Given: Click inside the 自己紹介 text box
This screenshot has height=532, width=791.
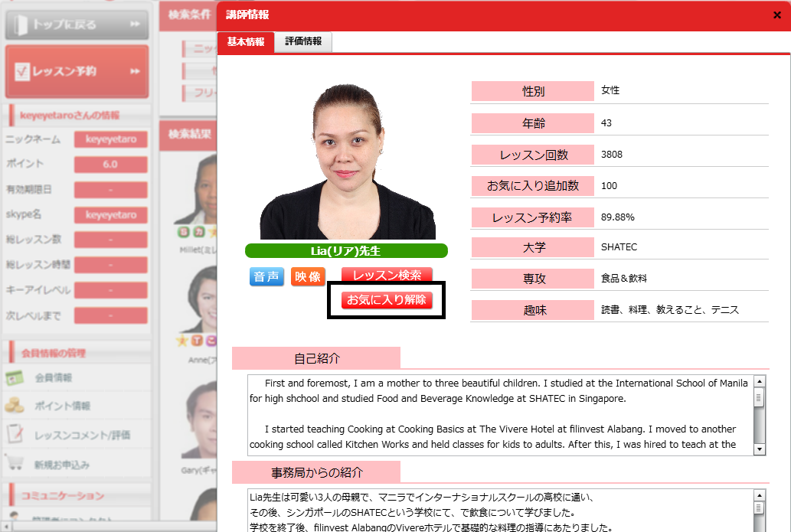Looking at the screenshot, I should 501,415.
